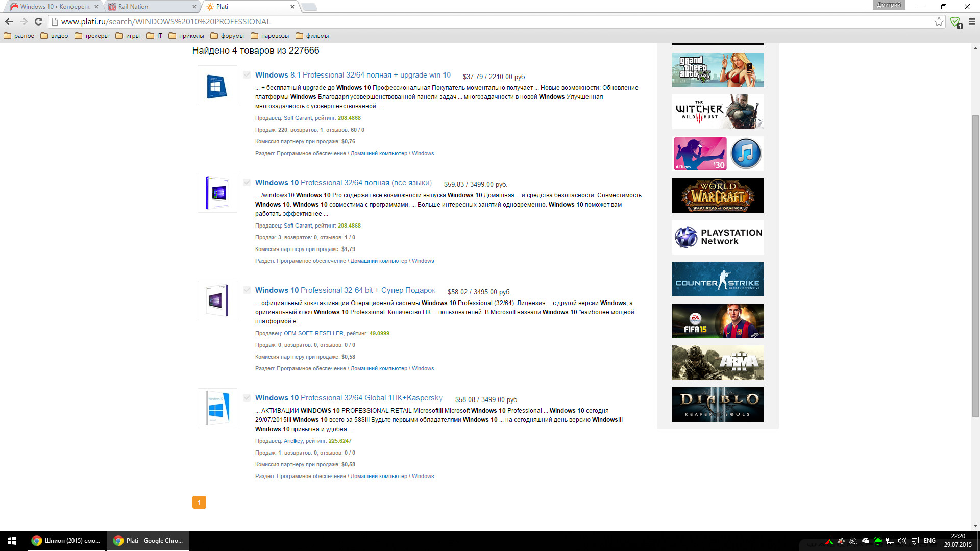Open the Windows Start button
Viewport: 980px width, 551px height.
click(12, 541)
